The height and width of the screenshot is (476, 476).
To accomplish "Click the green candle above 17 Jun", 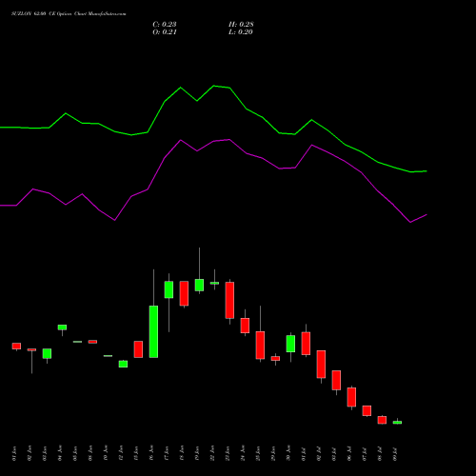I will pyautogui.click(x=169, y=289).
